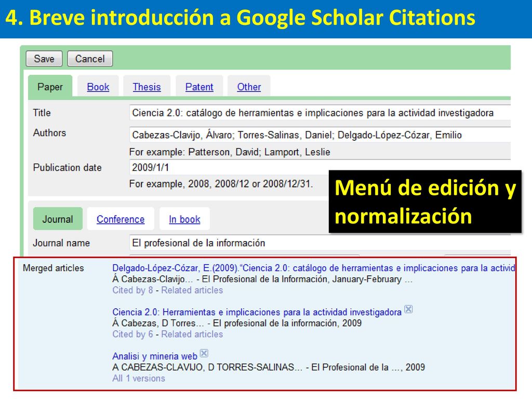Edit the Authors input field

(320, 135)
